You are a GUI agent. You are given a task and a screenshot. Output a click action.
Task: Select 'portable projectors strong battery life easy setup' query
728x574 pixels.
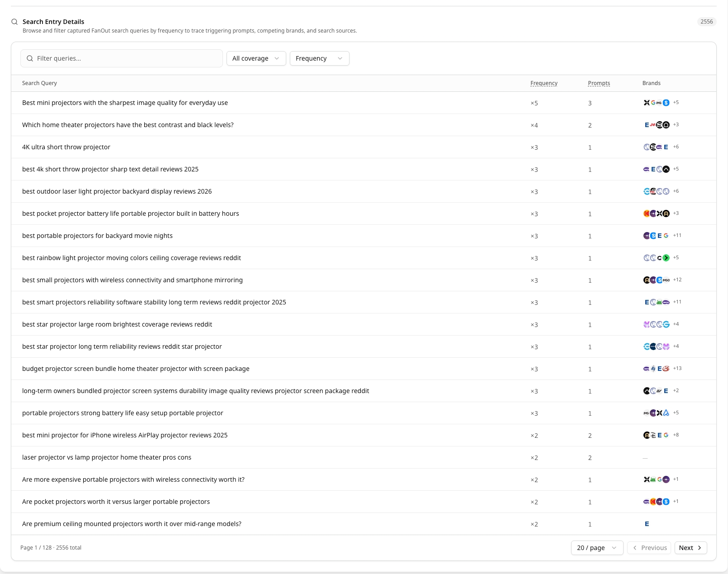pyautogui.click(x=123, y=413)
